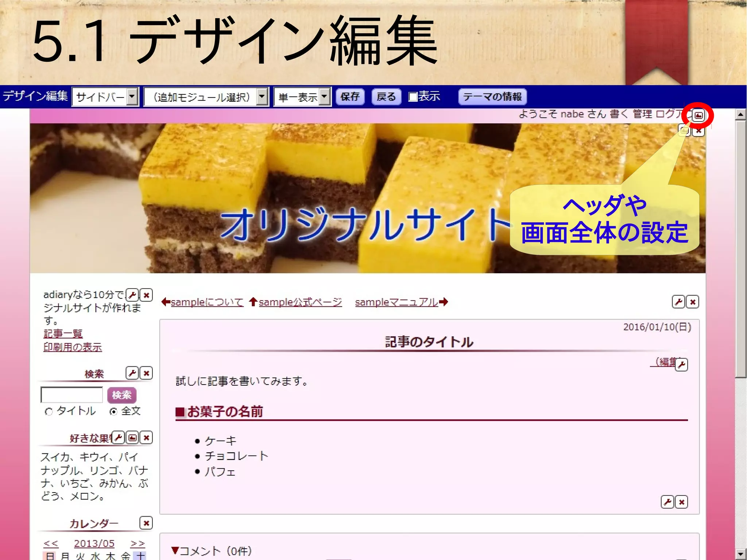Expand the コメント (0件) section
The height and width of the screenshot is (560, 747).
pos(212,551)
